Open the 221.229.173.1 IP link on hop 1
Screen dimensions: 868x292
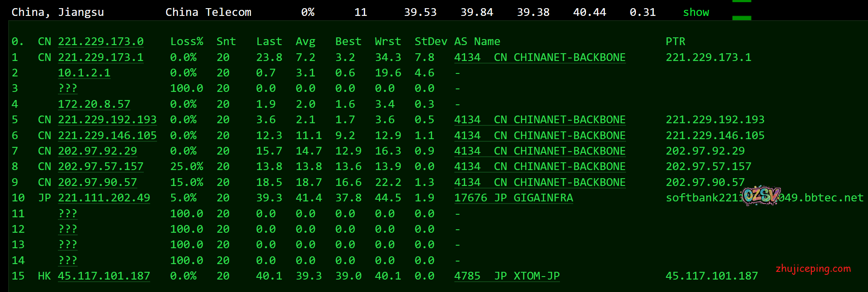[x=100, y=58]
